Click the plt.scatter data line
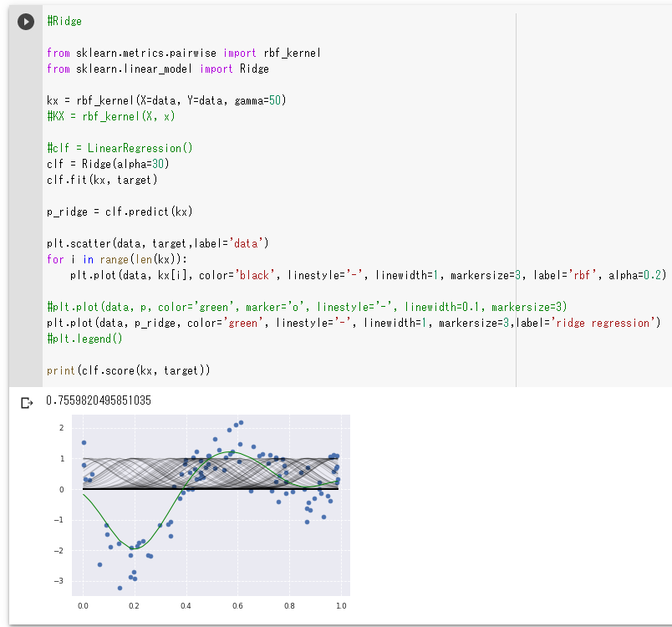 158,243
